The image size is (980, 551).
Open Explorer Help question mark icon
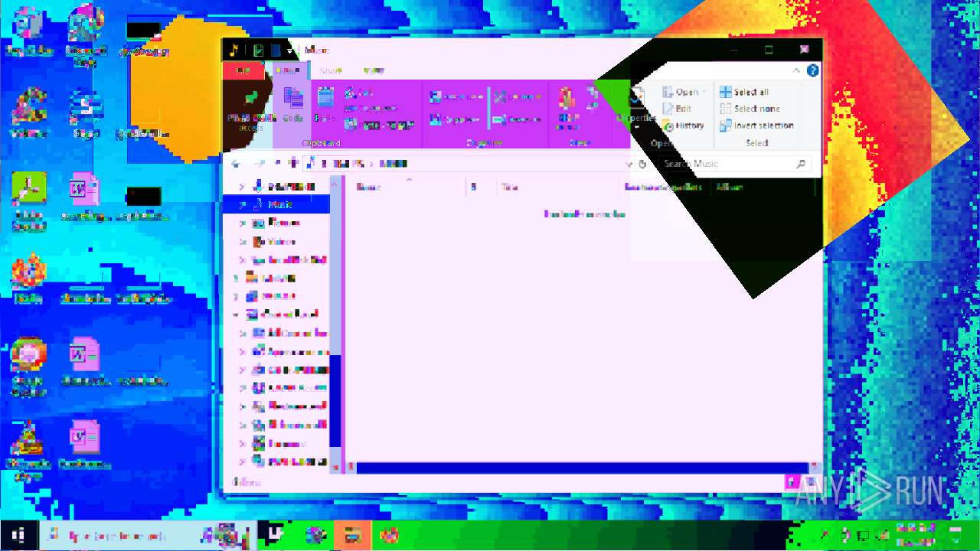[812, 70]
